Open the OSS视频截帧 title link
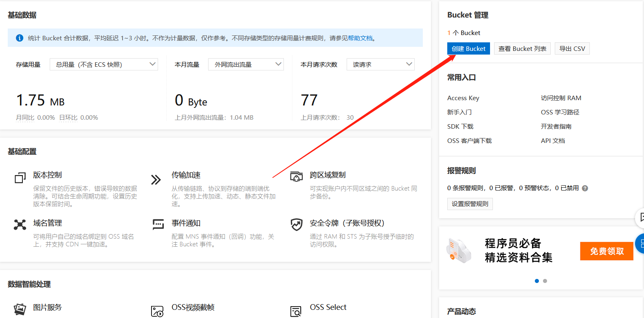This screenshot has height=318, width=644. click(193, 307)
